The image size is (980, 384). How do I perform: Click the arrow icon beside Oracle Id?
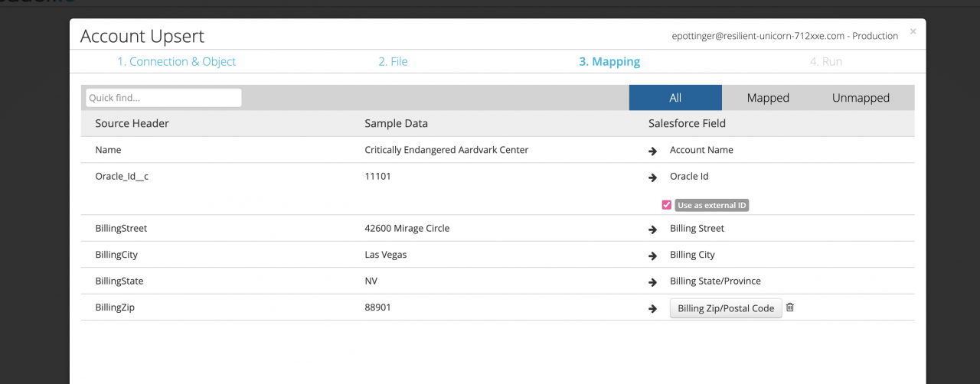pos(653,177)
